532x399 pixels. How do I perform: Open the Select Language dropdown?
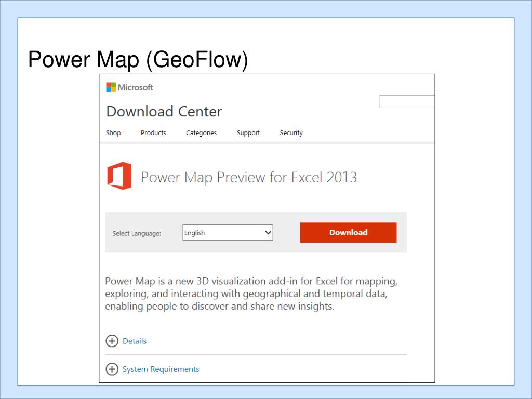tap(228, 233)
